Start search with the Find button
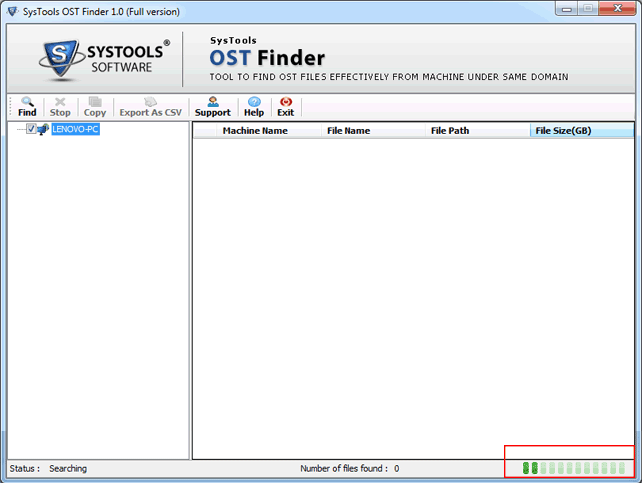This screenshot has width=642, height=483. [27, 107]
